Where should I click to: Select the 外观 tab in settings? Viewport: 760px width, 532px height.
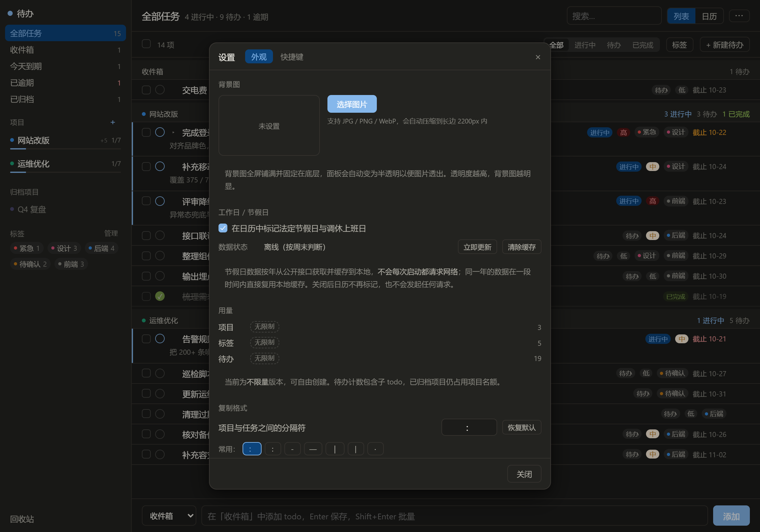click(x=259, y=57)
